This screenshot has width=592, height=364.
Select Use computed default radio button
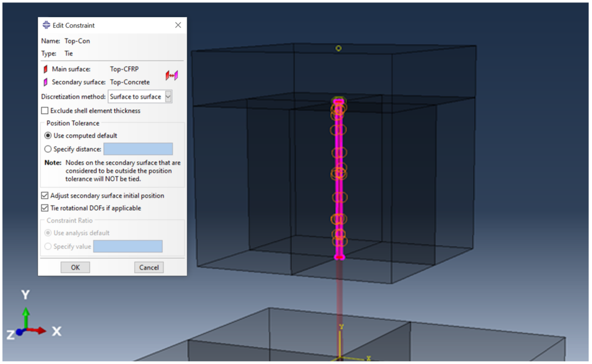point(48,136)
